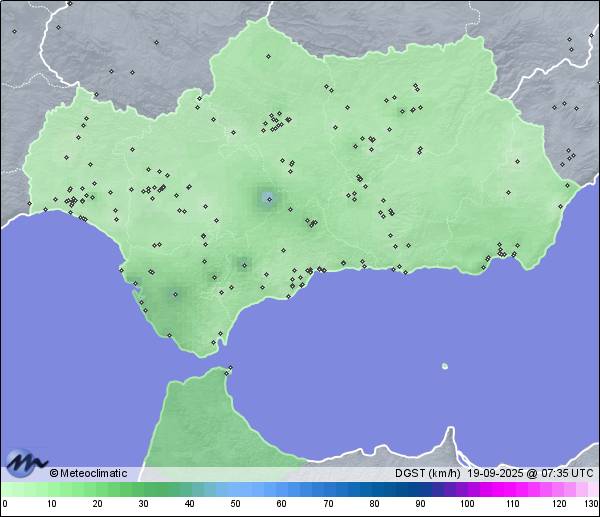Click the medium blue color at scale value 70

pyautogui.click(x=328, y=489)
